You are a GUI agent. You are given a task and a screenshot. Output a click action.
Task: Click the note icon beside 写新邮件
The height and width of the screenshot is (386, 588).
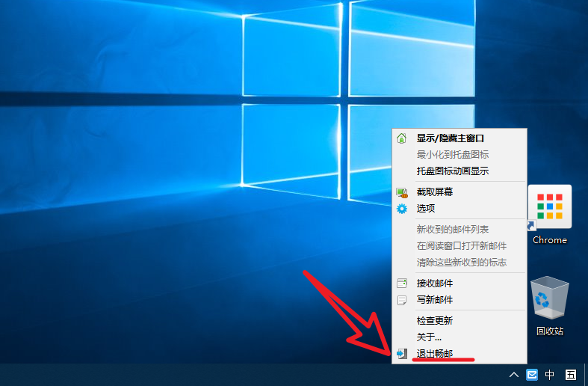402,300
